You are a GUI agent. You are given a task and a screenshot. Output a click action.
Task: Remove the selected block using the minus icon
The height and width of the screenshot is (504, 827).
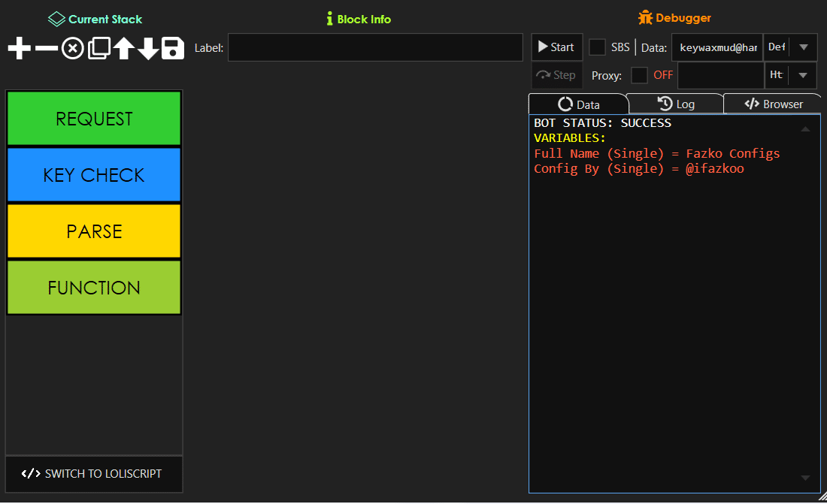(x=45, y=47)
